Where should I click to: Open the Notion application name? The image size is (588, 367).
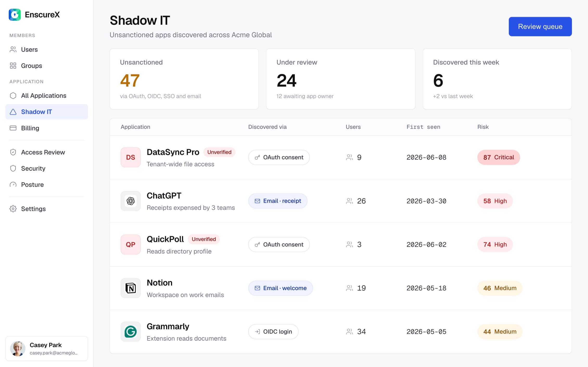[159, 283]
